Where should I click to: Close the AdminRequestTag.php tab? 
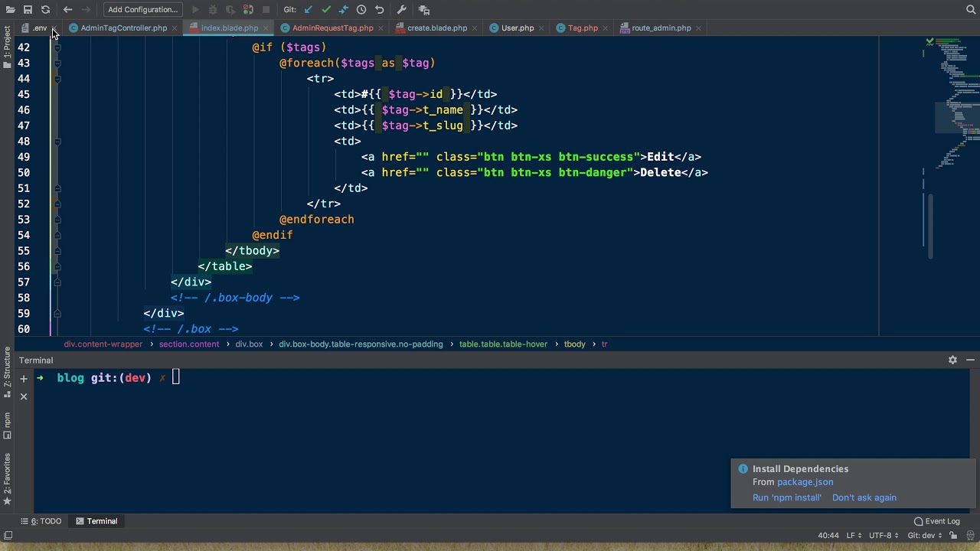[x=381, y=28]
